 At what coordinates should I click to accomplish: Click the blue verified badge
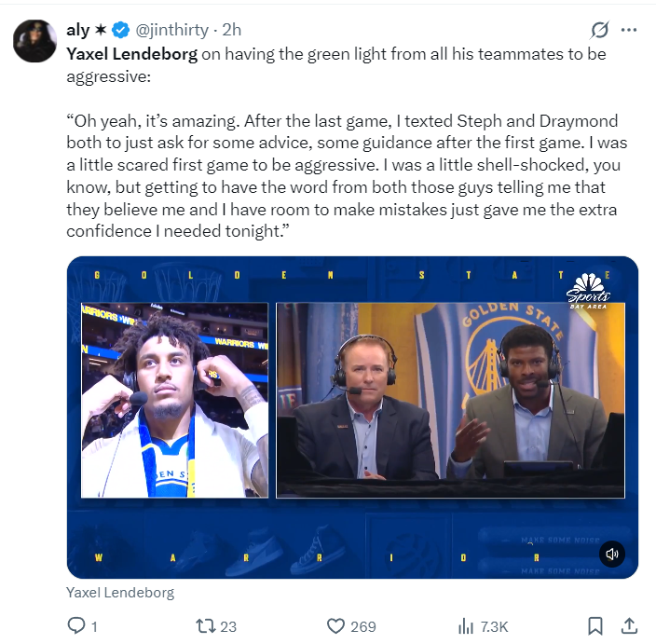(x=121, y=30)
